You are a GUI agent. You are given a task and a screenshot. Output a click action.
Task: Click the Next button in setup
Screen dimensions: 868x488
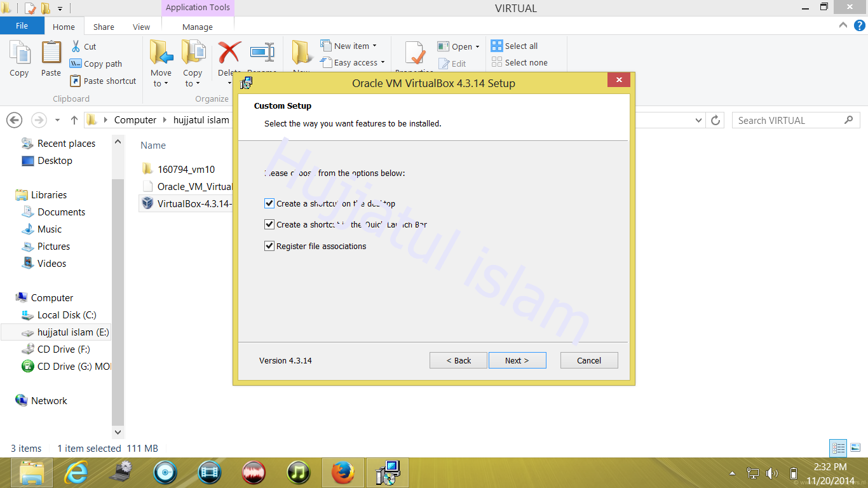(x=517, y=360)
